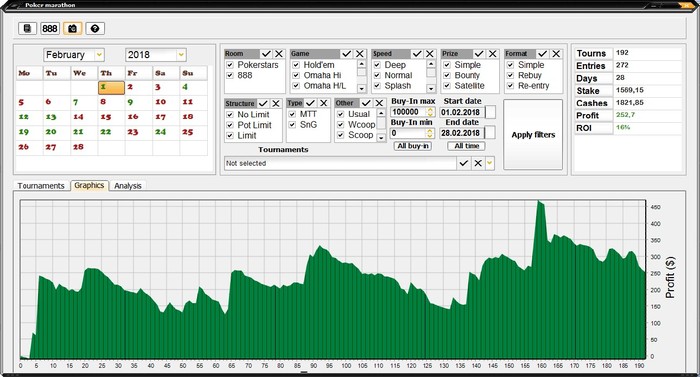Open help via question mark icon
The width and height of the screenshot is (700, 377).
coord(95,29)
